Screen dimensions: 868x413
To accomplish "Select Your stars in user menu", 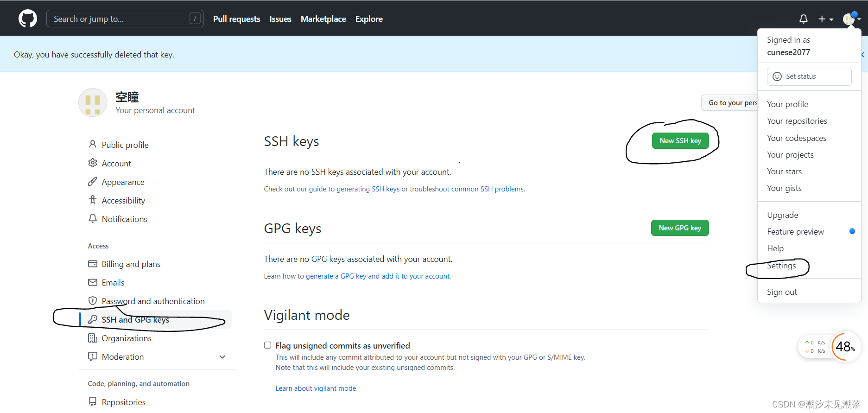I will (784, 172).
